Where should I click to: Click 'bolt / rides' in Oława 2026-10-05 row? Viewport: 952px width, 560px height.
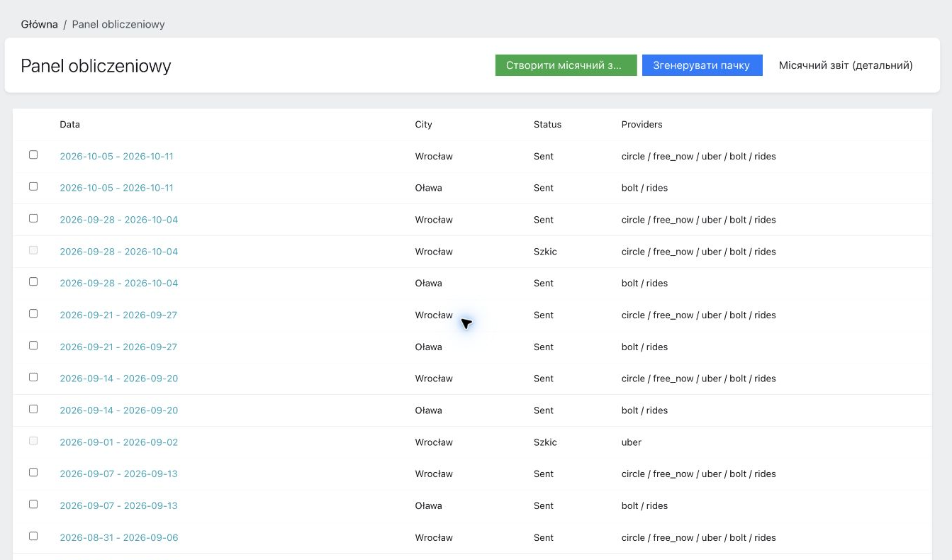[x=644, y=188]
